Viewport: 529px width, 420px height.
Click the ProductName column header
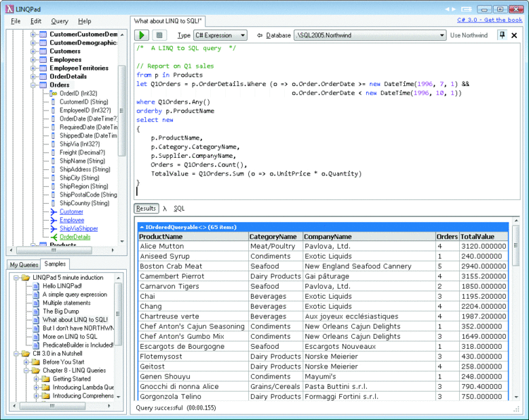193,237
